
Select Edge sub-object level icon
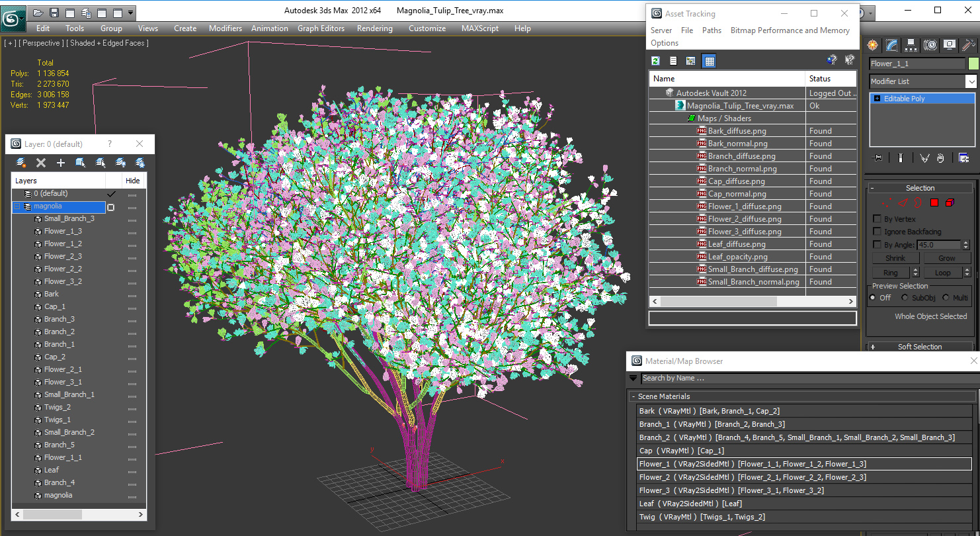903,202
